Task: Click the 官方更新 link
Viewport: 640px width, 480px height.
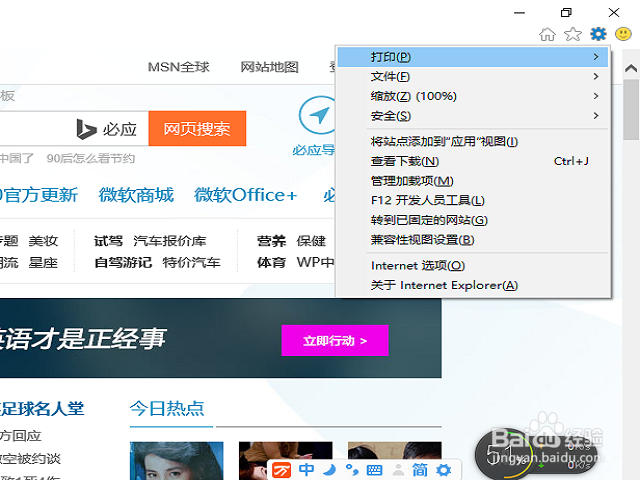Action: (x=39, y=195)
